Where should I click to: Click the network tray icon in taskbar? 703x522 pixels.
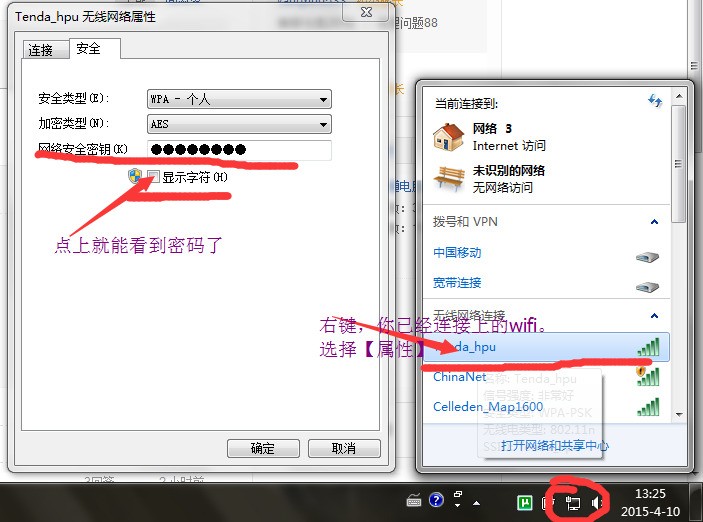pos(573,503)
